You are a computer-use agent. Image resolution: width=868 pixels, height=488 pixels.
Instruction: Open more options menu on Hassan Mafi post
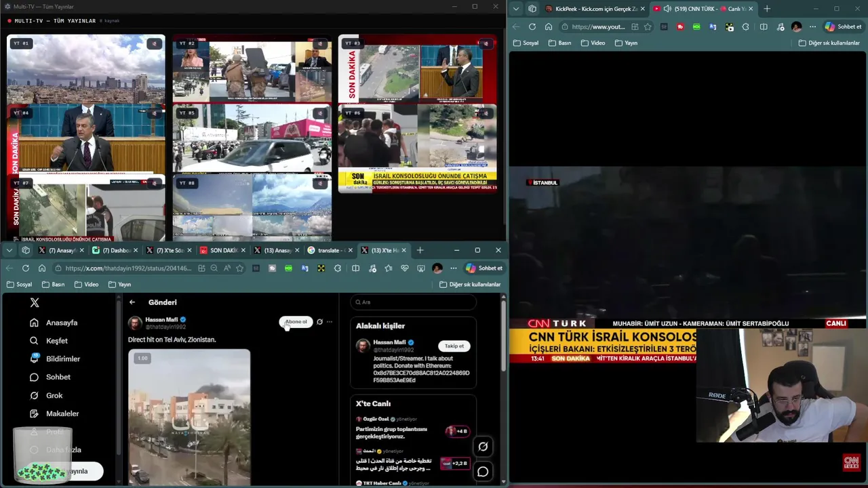(x=330, y=322)
